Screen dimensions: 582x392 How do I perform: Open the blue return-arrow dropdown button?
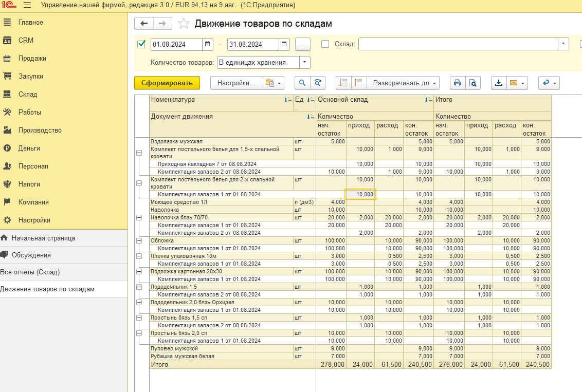click(x=549, y=83)
